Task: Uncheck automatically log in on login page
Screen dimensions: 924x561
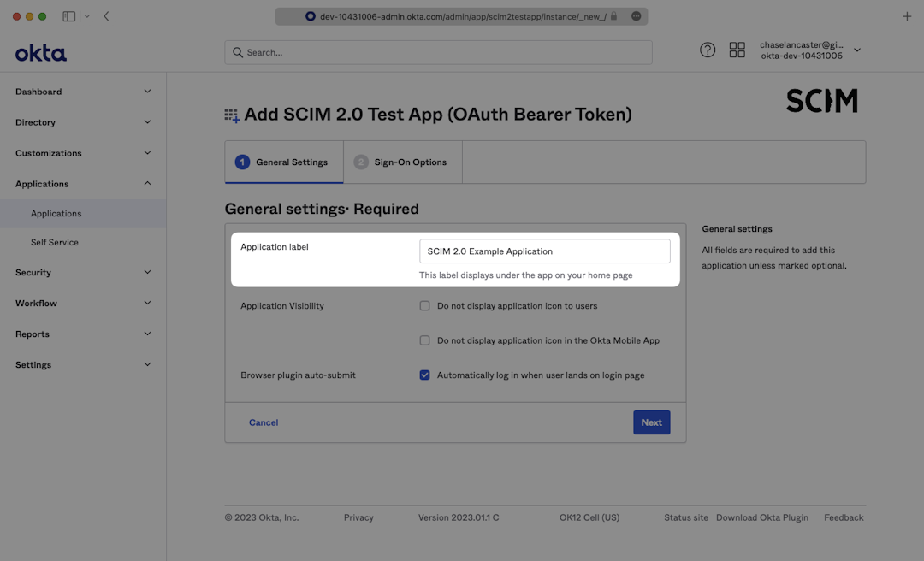Action: pos(424,375)
